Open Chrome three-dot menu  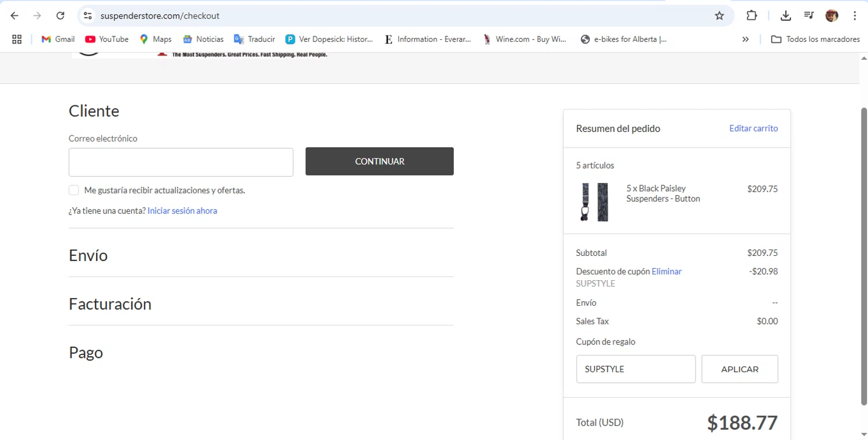pos(855,16)
